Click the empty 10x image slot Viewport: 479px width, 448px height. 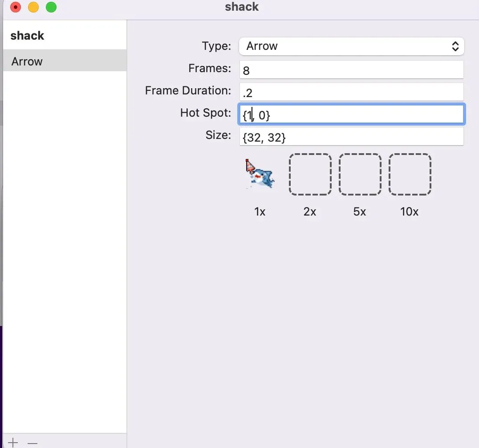tap(410, 174)
